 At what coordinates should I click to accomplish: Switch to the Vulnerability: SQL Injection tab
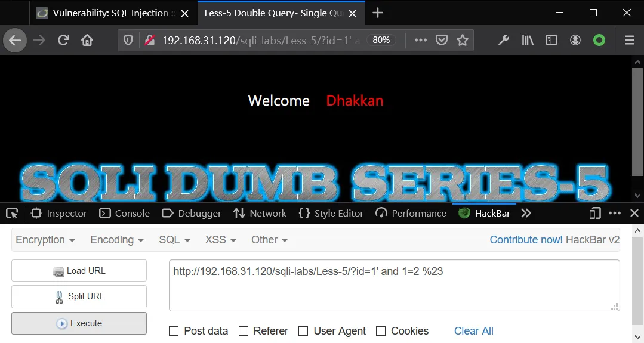[111, 13]
